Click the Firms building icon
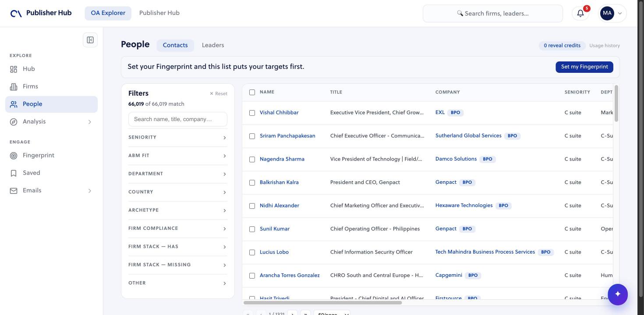644x315 pixels. (14, 87)
